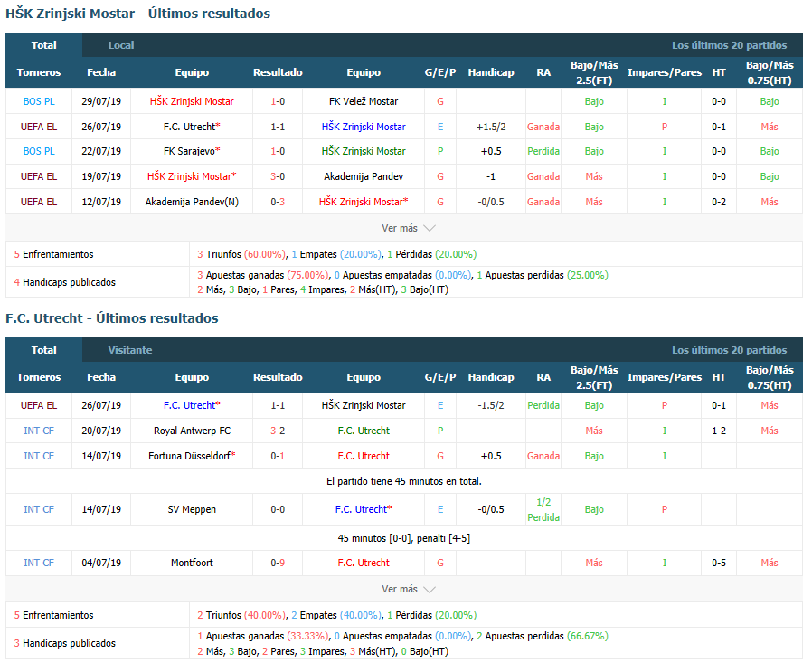Viewport: 812px width, 663px height.
Task: Click 0-0 result for SV Meppen
Action: pos(278,509)
